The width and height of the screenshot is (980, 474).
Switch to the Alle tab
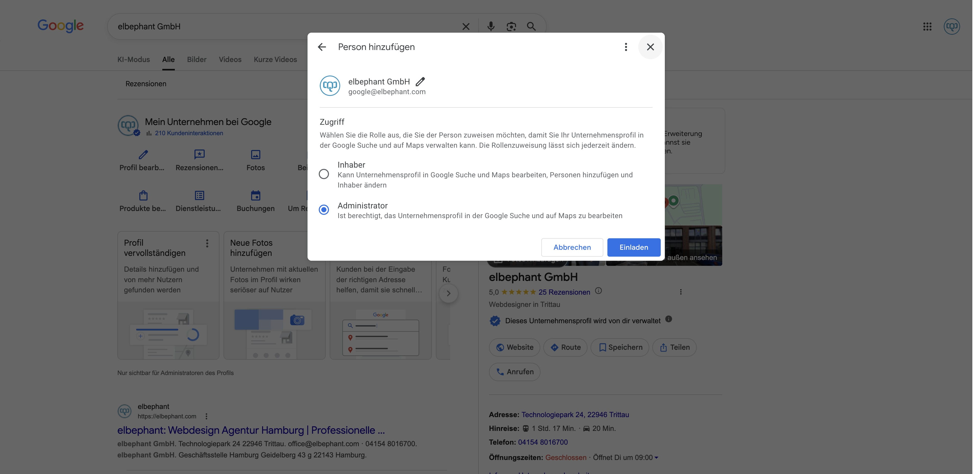tap(168, 59)
